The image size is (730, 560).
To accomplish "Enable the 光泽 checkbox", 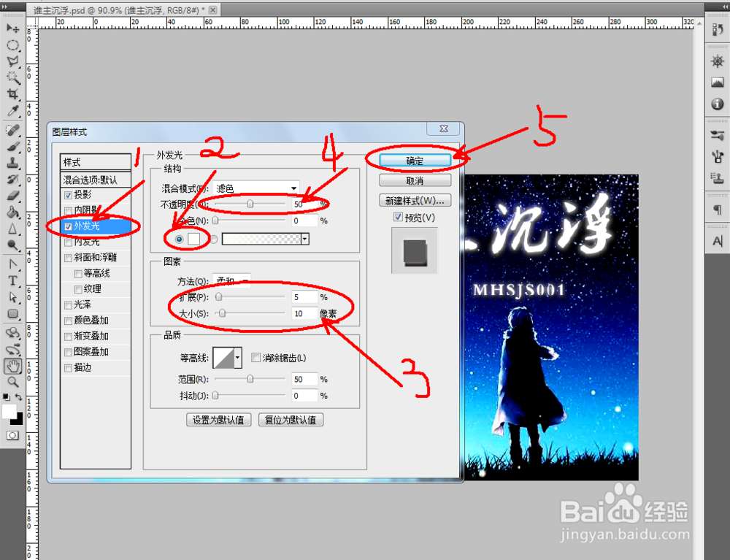I will point(68,305).
